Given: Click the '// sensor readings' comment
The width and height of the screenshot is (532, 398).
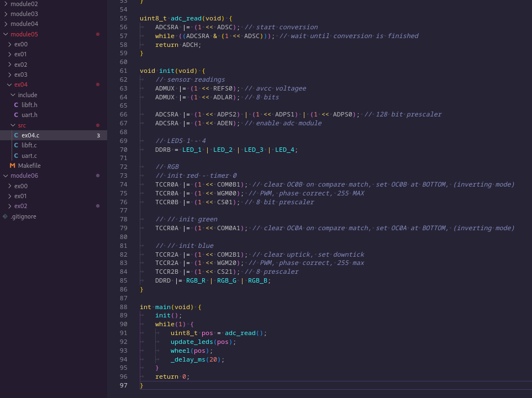Looking at the screenshot, I should pos(190,79).
